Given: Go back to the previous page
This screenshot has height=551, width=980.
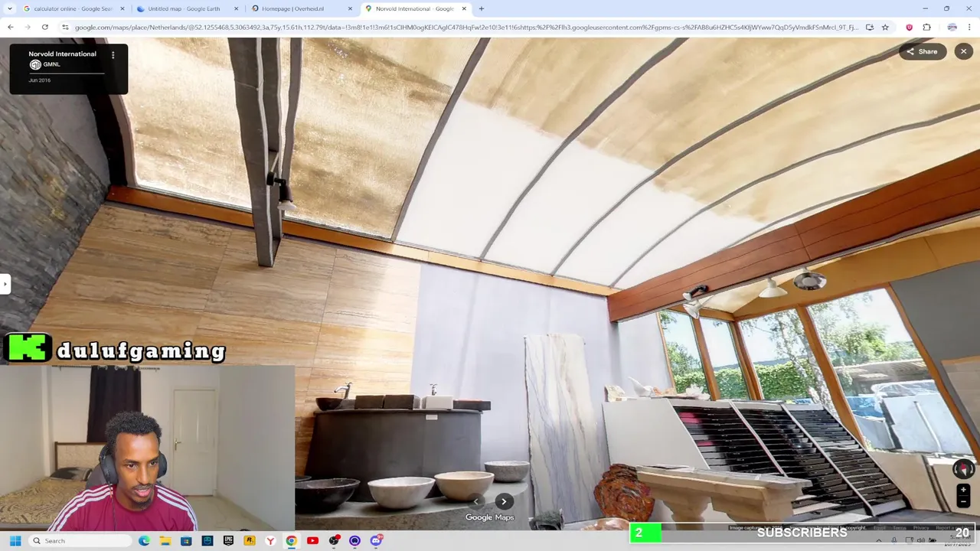Looking at the screenshot, I should tap(11, 27).
